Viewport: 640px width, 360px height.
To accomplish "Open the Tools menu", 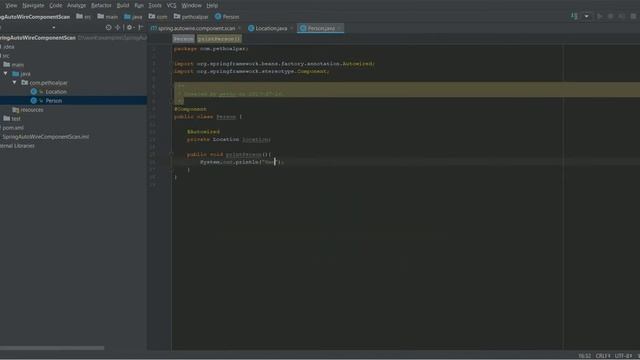I will click(155, 5).
